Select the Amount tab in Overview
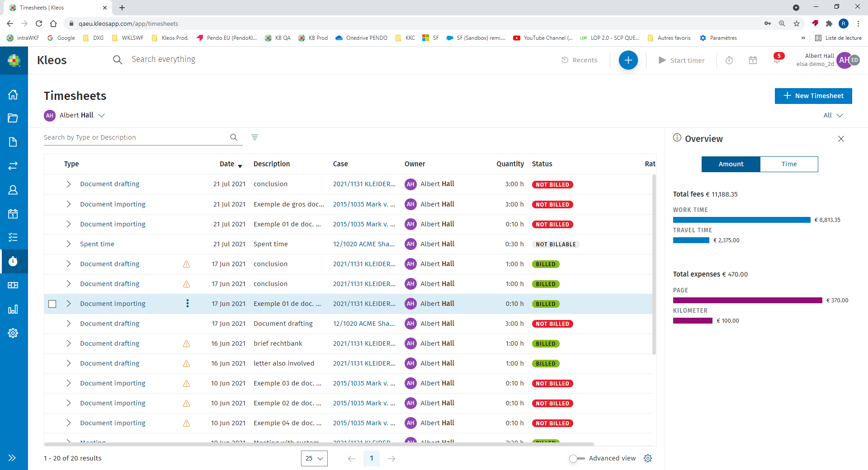Screen dimensions: 868x470 click(x=731, y=164)
